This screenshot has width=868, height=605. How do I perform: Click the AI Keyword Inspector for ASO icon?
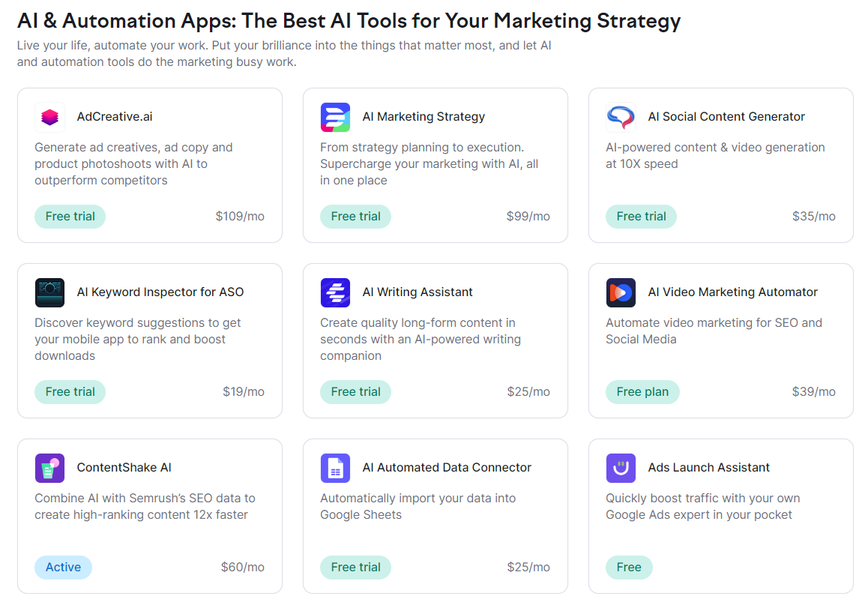point(49,292)
